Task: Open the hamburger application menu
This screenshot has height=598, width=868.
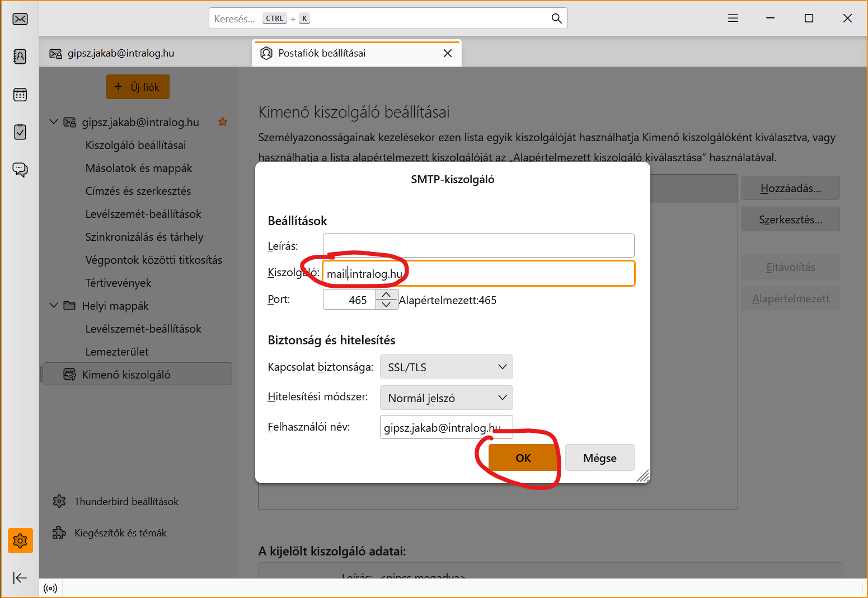Action: pyautogui.click(x=733, y=18)
